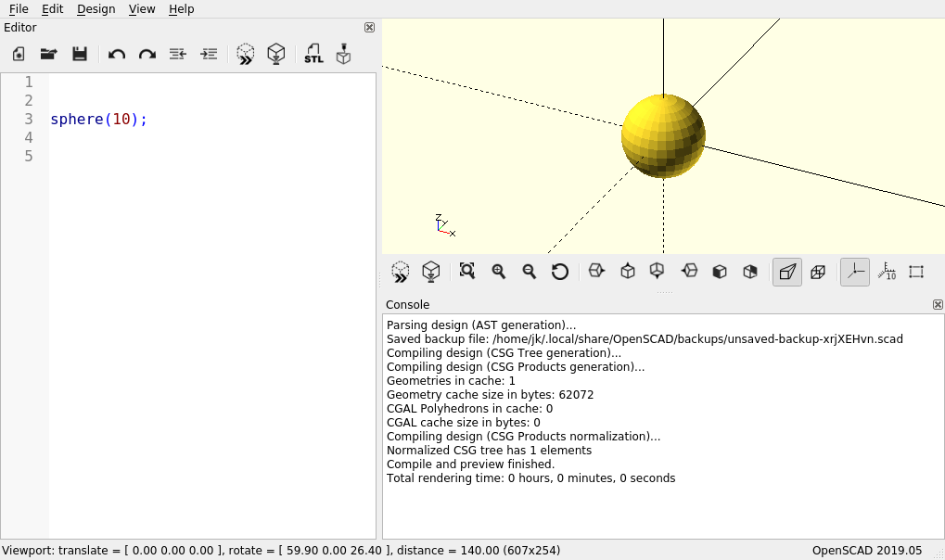The width and height of the screenshot is (945, 560).
Task: Toggle Perspective projection view
Action: point(787,272)
